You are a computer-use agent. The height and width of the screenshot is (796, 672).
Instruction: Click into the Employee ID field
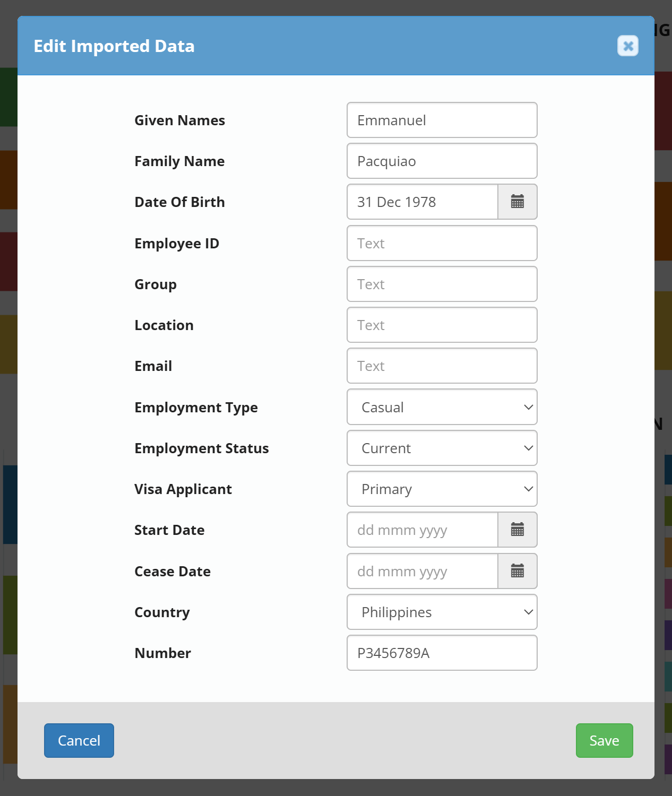(x=442, y=243)
